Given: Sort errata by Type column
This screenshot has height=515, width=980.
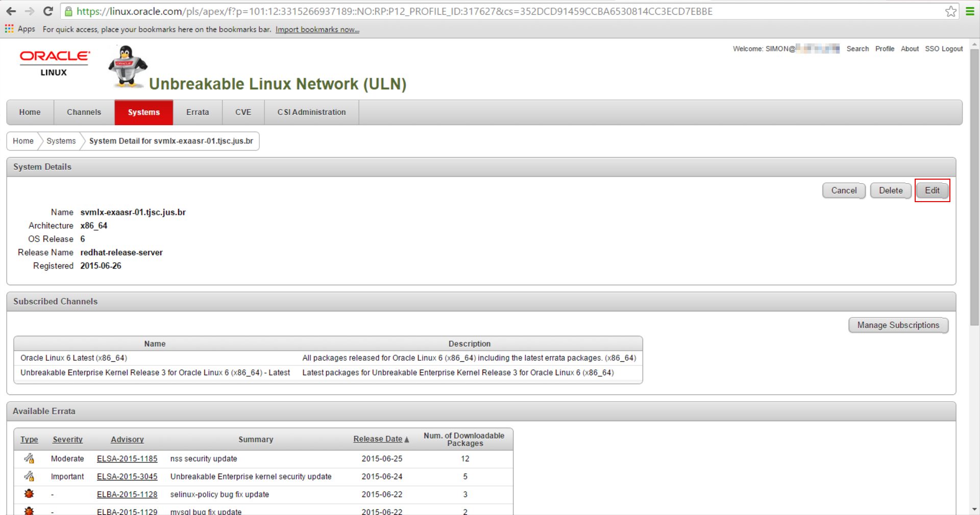Looking at the screenshot, I should 29,439.
